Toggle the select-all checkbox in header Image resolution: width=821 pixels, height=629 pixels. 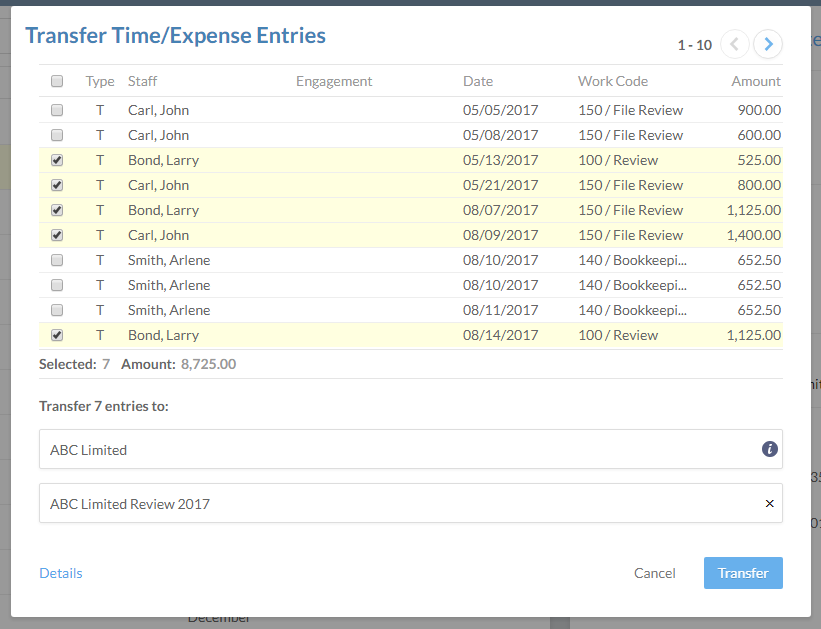[x=57, y=82]
